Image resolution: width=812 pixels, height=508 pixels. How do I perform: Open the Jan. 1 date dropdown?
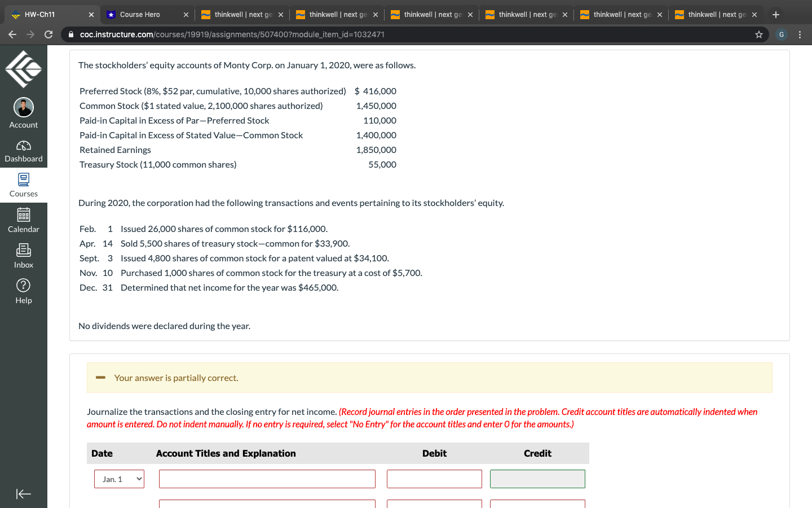point(119,479)
